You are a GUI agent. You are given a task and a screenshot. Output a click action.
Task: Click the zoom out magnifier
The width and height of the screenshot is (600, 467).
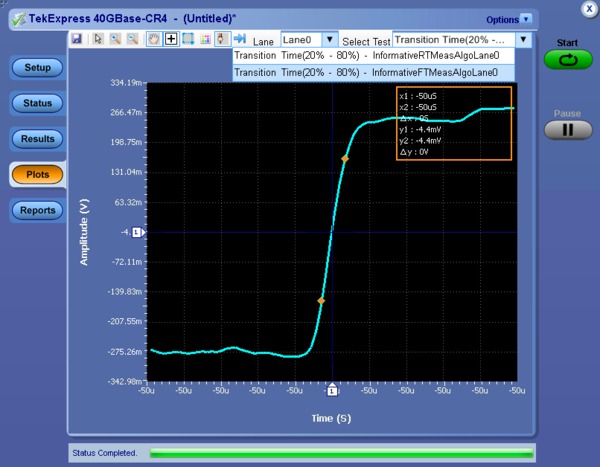coord(134,39)
